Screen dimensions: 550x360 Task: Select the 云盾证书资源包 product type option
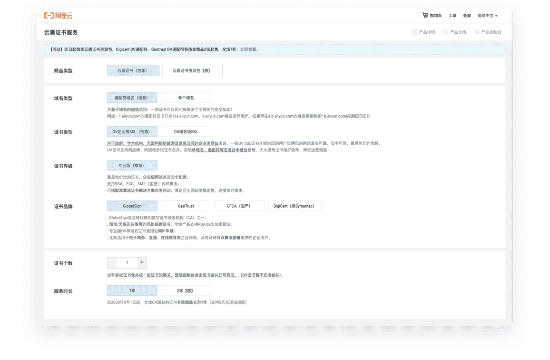coord(192,71)
